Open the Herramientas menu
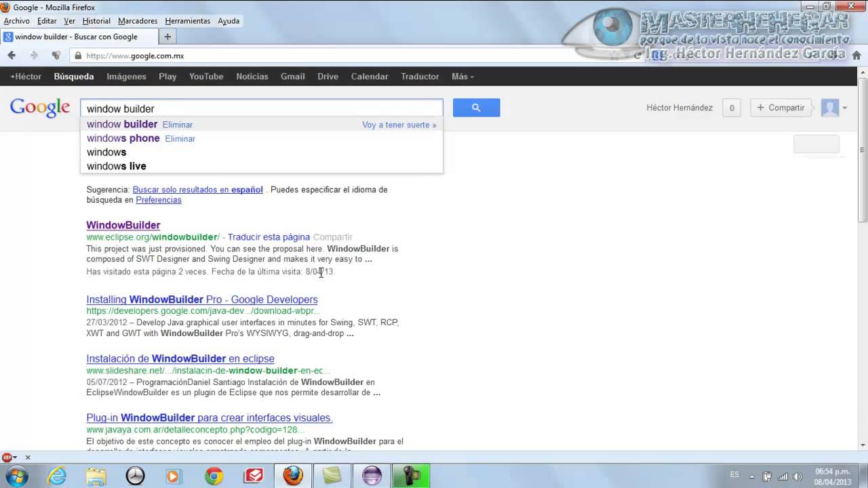868x488 pixels. pos(188,21)
